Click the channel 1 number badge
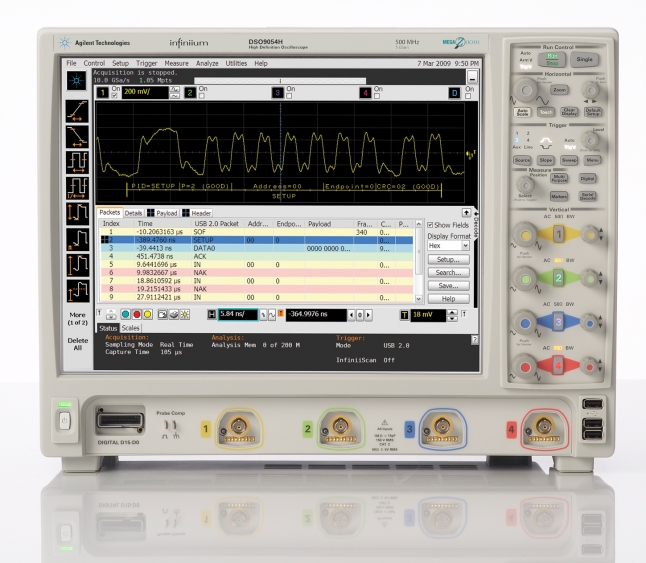Viewport: 646px width, 563px height. tap(103, 93)
